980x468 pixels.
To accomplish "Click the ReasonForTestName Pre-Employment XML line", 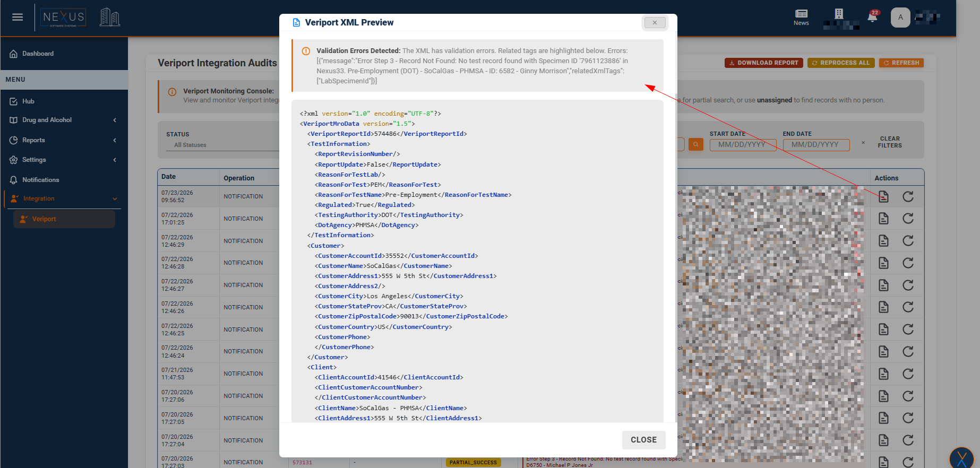I will click(413, 195).
